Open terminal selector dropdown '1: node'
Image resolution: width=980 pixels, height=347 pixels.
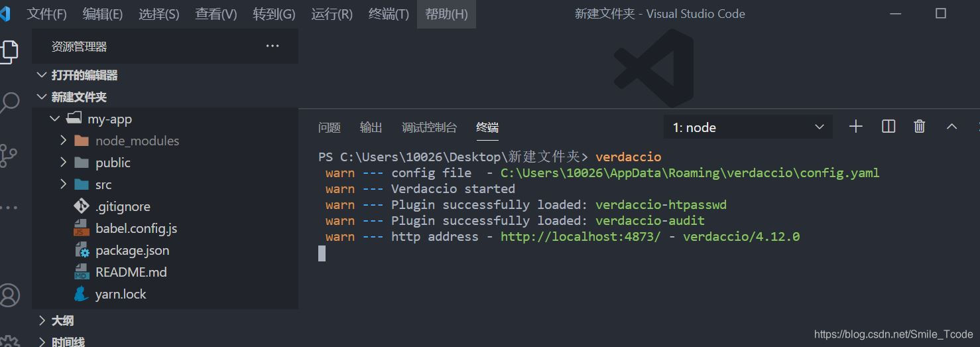748,127
